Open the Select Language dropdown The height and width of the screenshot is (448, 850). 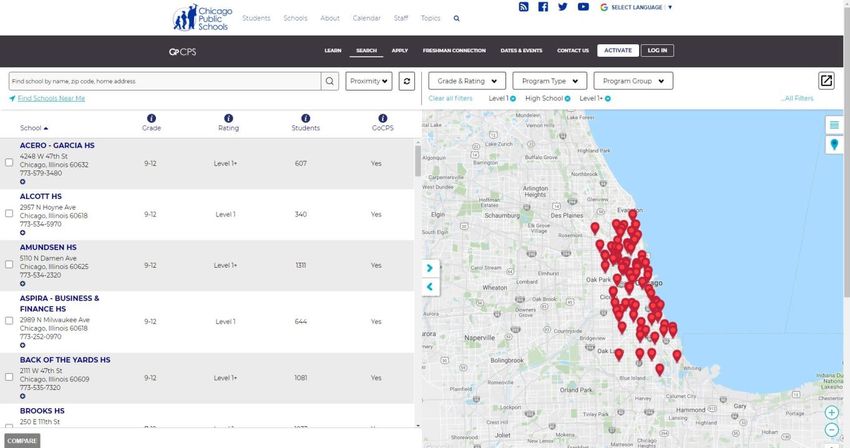[x=637, y=7]
